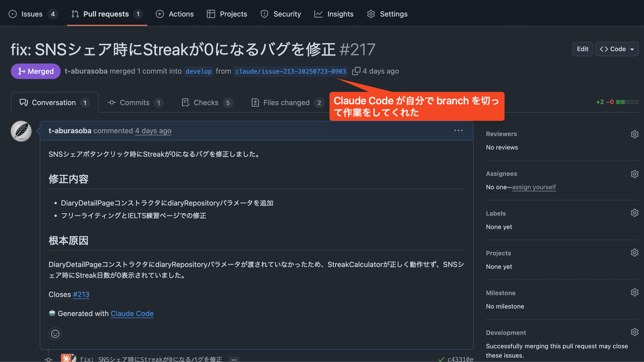Click the Reviewers sidebar heading
The height and width of the screenshot is (362, 644).
point(501,134)
